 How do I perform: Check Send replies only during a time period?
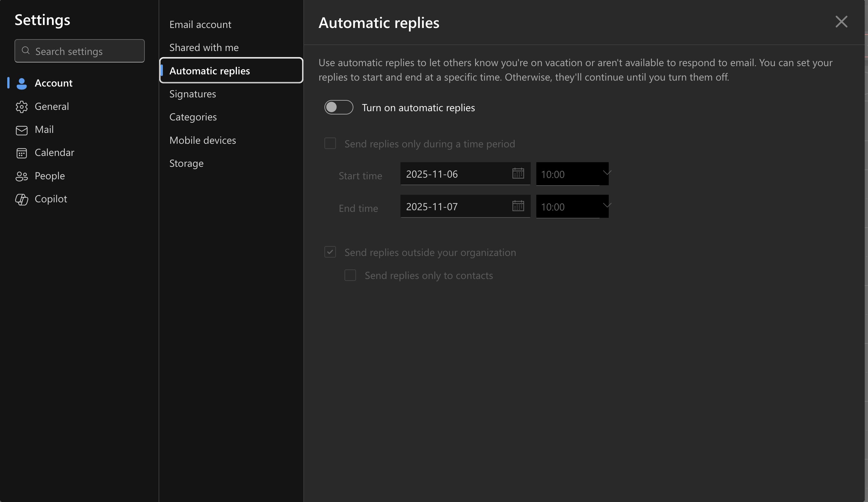coord(330,143)
